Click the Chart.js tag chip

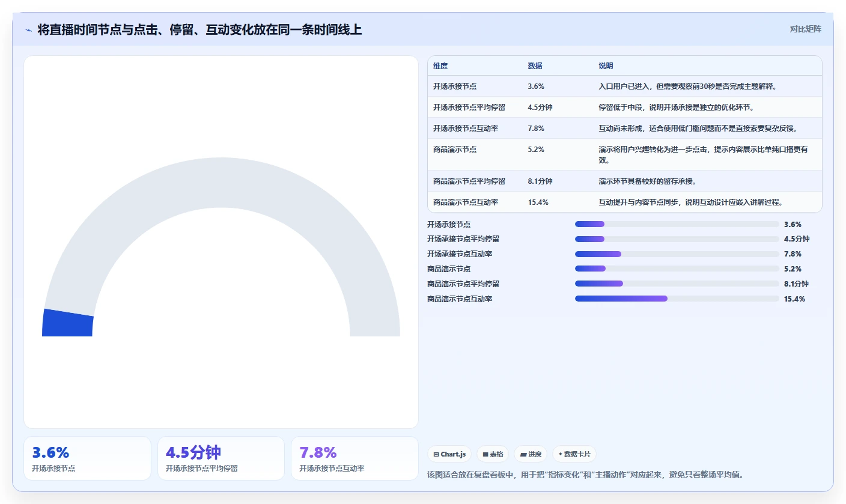click(x=449, y=454)
